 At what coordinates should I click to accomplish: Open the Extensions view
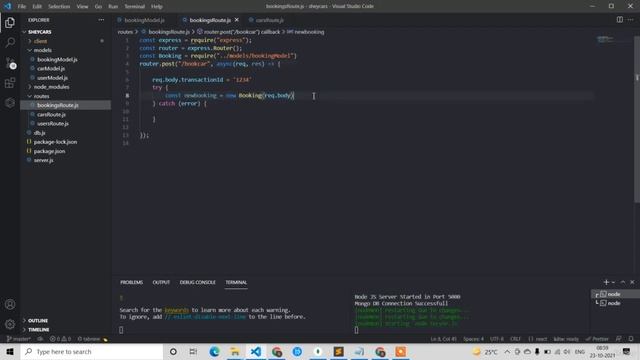pos(10,83)
